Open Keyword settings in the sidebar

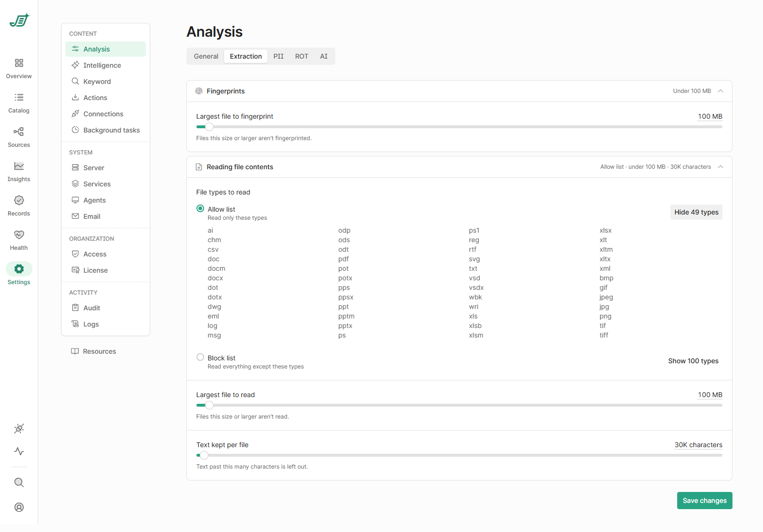[x=105, y=82]
